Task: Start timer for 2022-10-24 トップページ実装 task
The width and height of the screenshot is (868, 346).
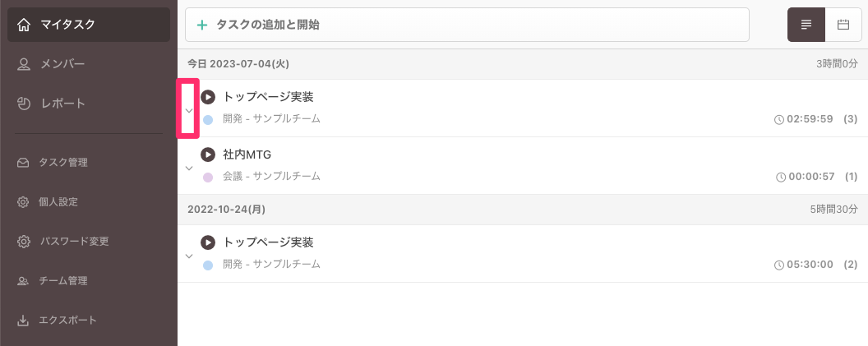Action: click(x=208, y=242)
